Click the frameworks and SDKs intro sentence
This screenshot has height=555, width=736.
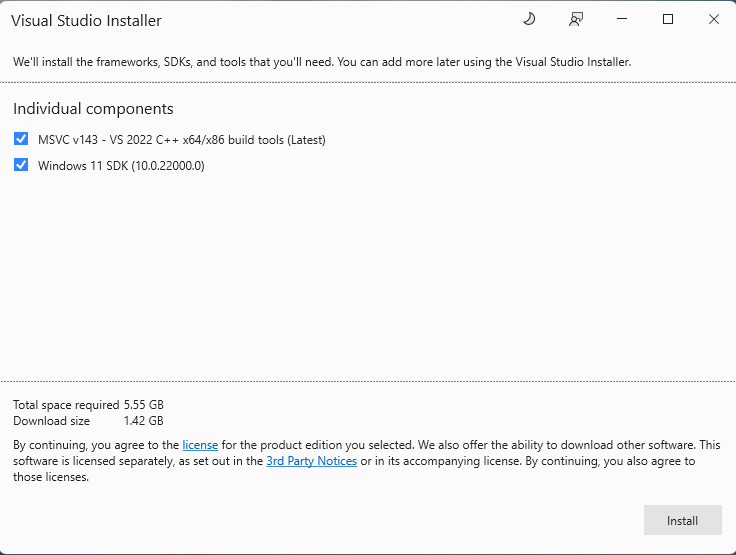[x=322, y=62]
